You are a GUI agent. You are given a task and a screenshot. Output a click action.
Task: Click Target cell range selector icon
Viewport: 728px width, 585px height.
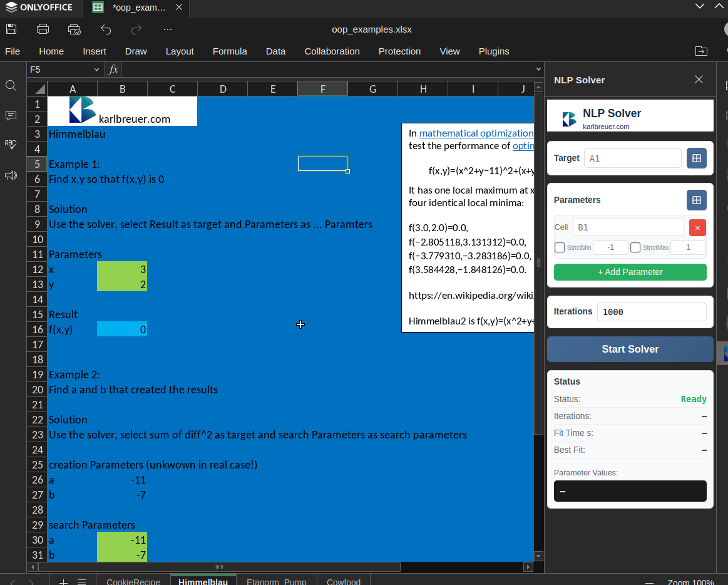tap(696, 158)
